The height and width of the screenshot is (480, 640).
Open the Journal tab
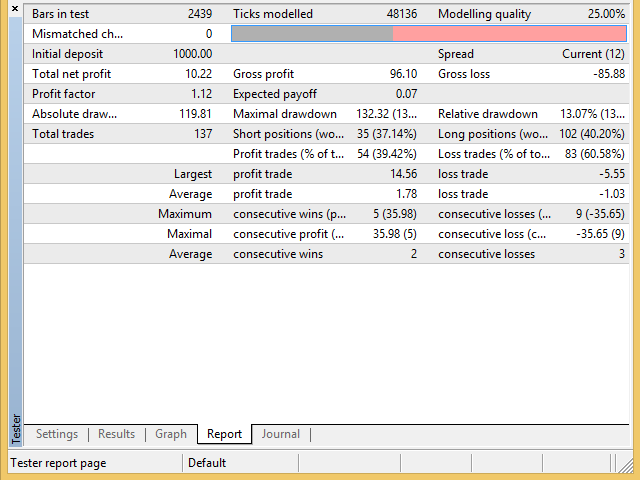[x=280, y=434]
